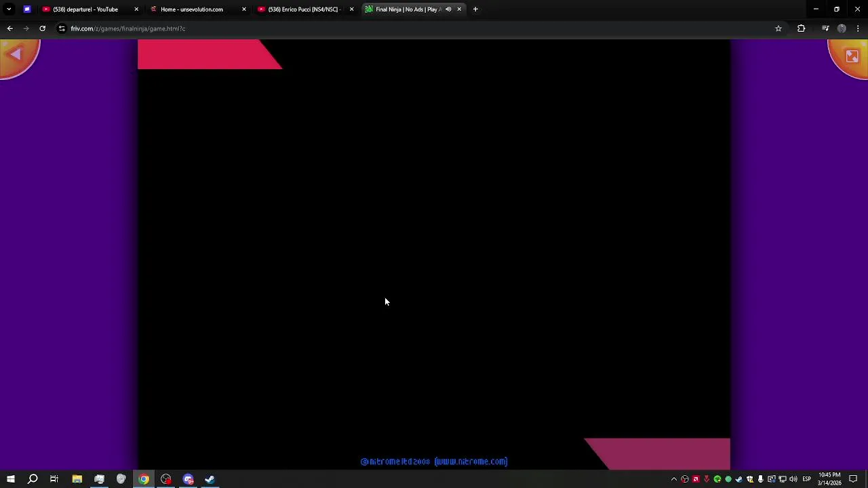The height and width of the screenshot is (488, 868).
Task: Open Windows taskbar search
Action: (x=33, y=479)
